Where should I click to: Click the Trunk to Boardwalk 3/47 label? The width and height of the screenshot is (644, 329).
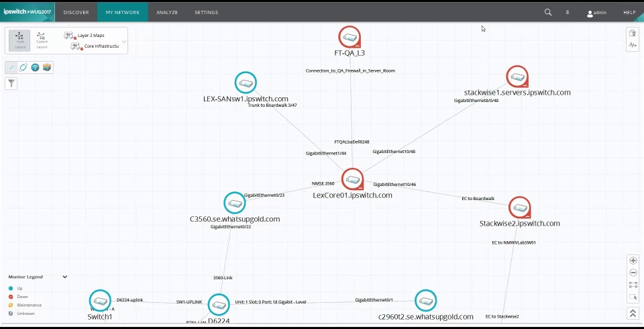[272, 105]
